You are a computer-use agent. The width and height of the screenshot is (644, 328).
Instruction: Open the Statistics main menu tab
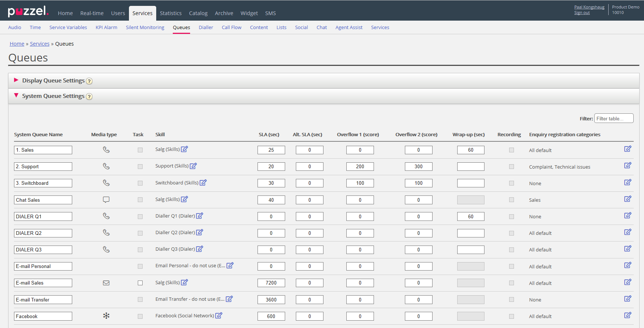(171, 13)
